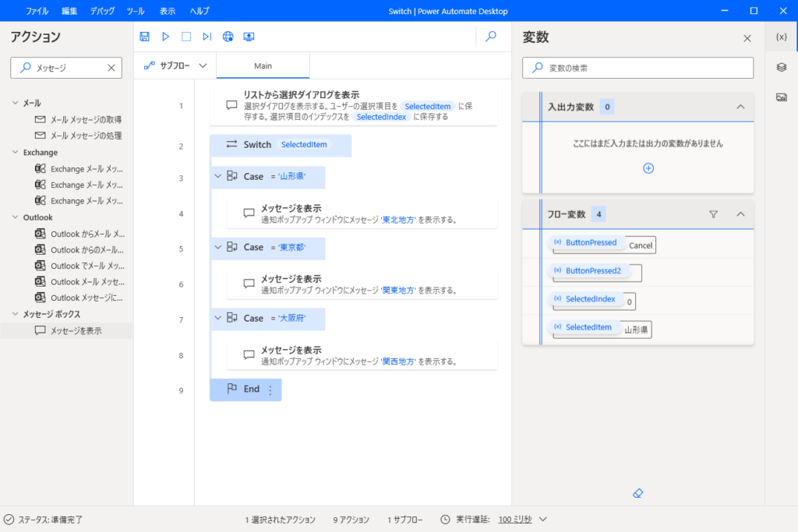Run the next action with the step icon
798x532 pixels.
pos(207,37)
